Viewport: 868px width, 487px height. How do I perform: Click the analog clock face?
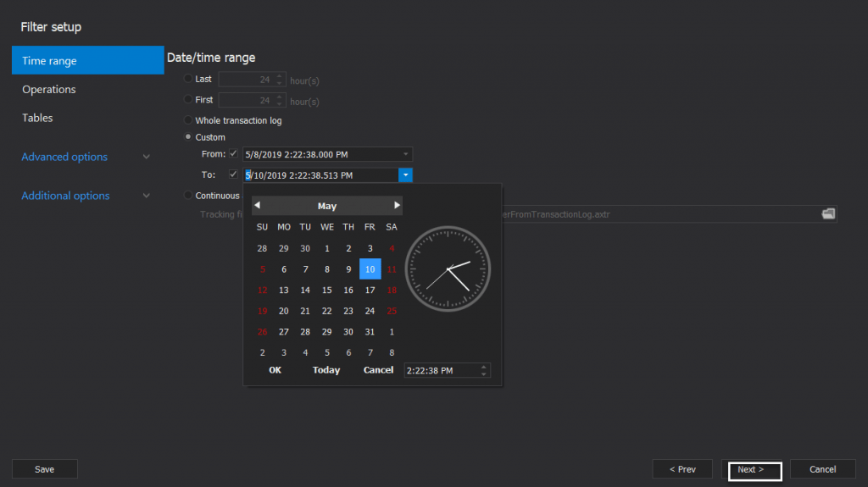point(448,269)
